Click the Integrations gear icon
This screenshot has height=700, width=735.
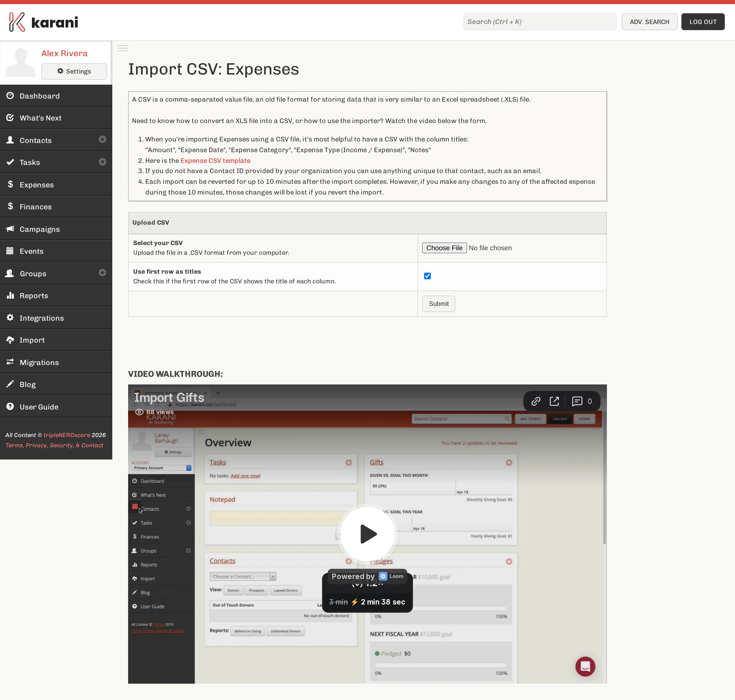[x=10, y=318]
